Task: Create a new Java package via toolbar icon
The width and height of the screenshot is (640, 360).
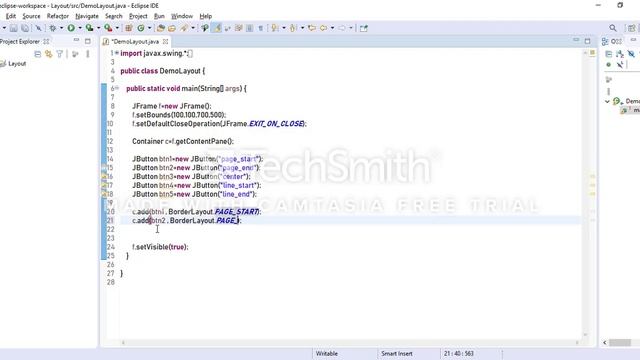Action: click(129, 28)
